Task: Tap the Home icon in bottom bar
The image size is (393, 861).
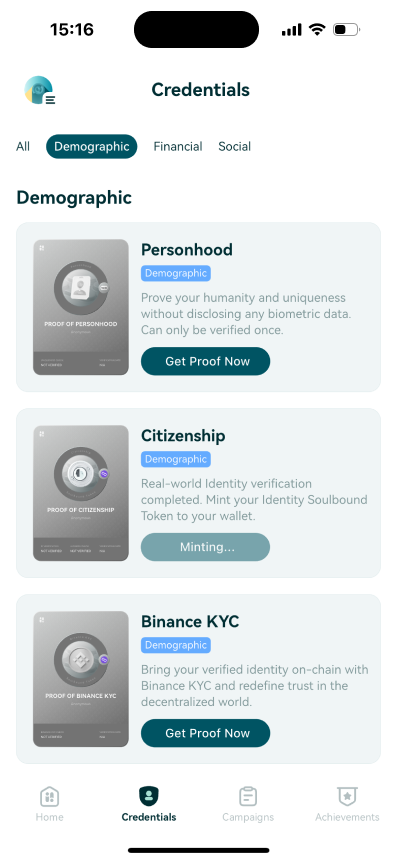Action: [49, 796]
